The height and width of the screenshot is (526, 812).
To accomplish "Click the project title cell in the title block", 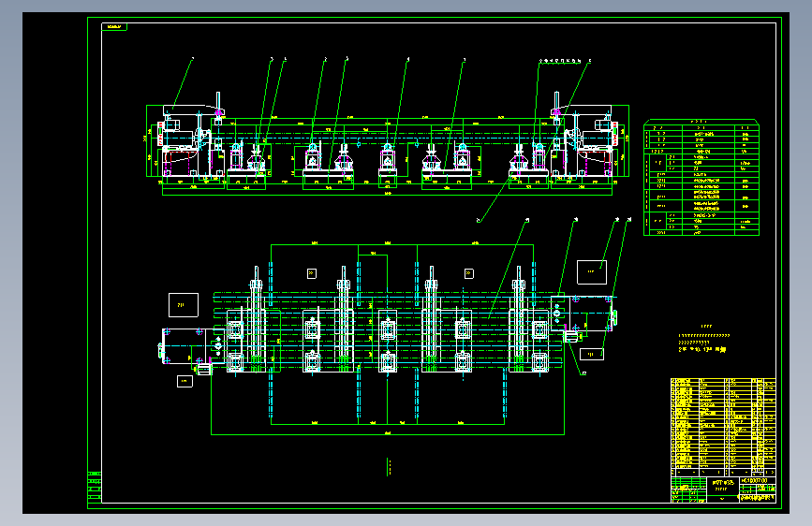I will pyautogui.click(x=722, y=485).
